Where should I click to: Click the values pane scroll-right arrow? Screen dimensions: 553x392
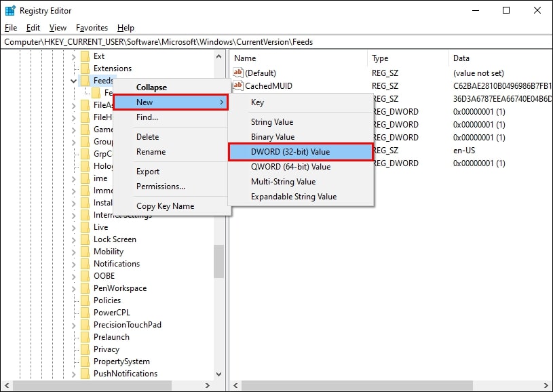pos(546,385)
